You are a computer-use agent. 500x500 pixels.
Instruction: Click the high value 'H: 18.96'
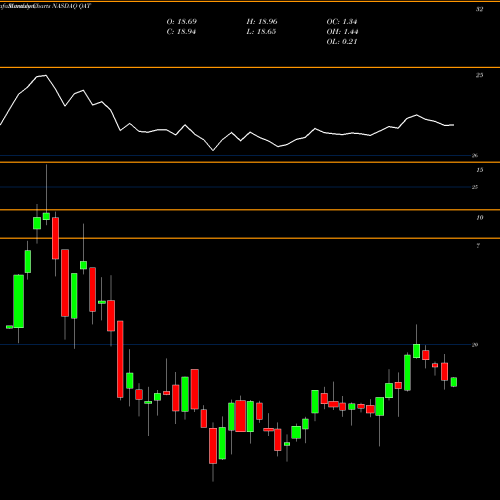(x=262, y=22)
